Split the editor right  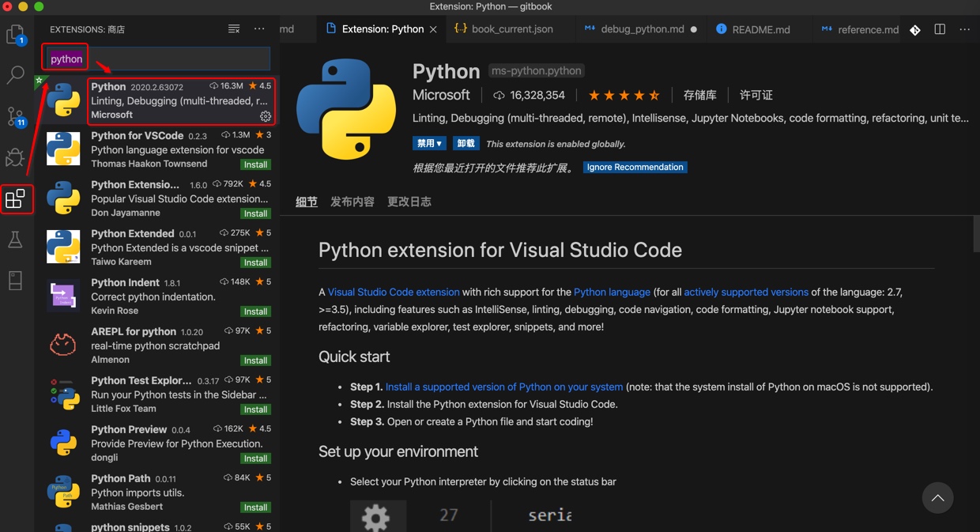click(x=940, y=29)
